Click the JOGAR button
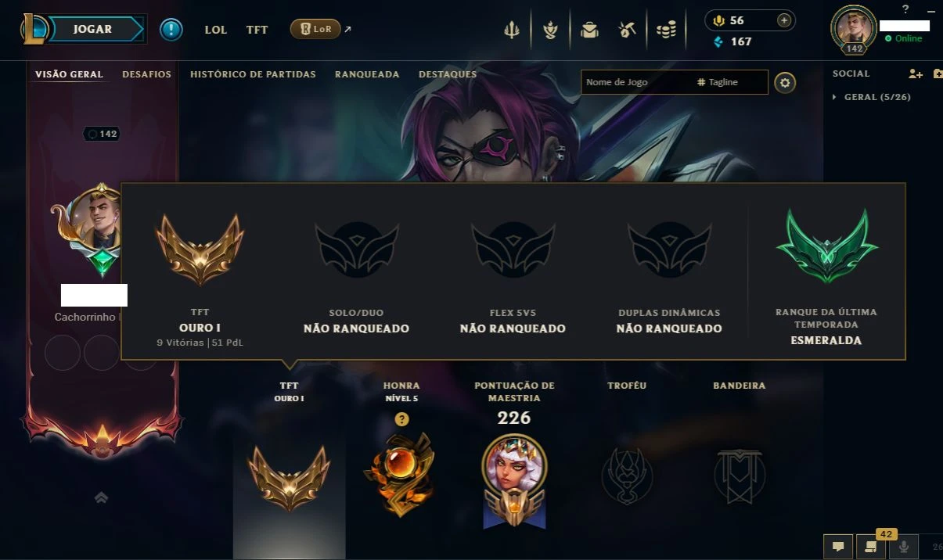 [x=92, y=29]
